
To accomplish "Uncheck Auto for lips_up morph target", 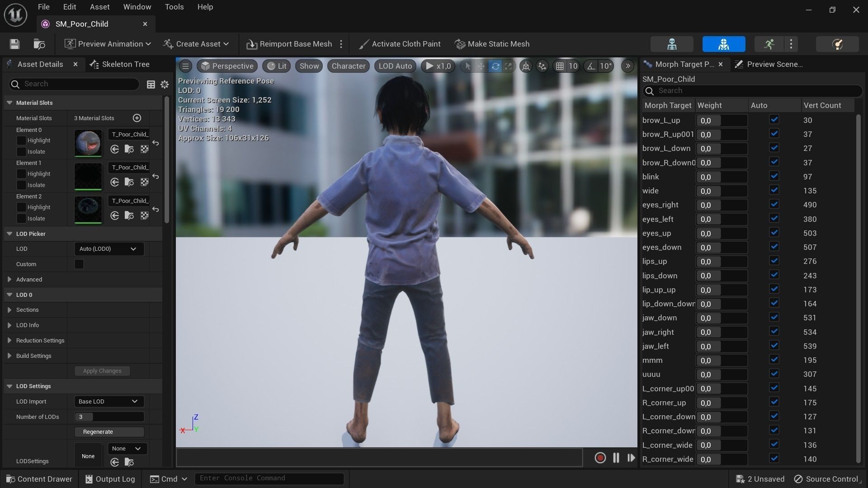I will coord(774,261).
